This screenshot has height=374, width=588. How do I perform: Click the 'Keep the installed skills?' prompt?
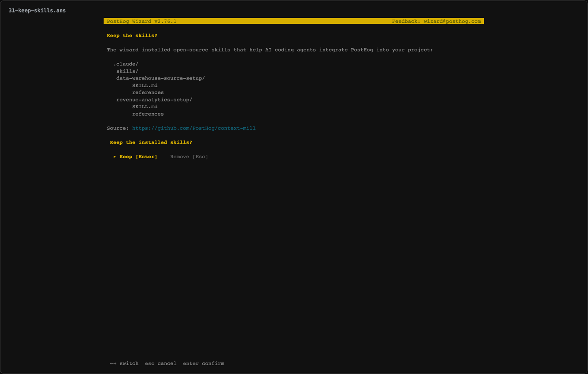[151, 142]
